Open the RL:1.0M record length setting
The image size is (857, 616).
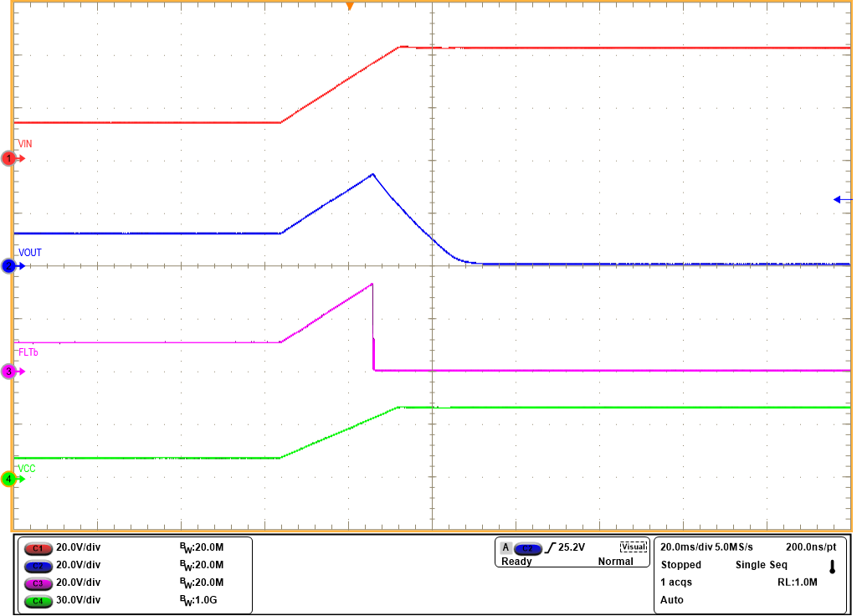pos(798,583)
